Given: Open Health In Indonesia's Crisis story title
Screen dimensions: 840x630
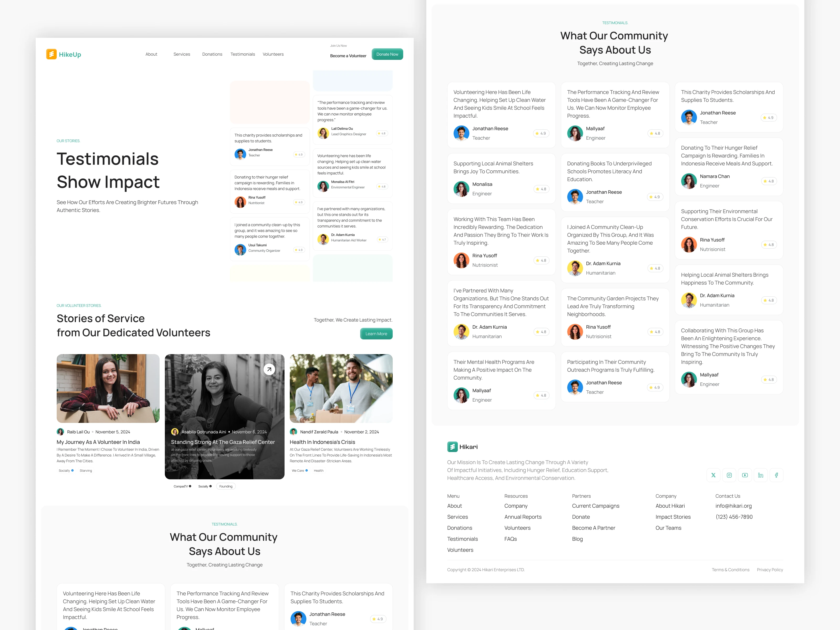Looking at the screenshot, I should pos(322,442).
